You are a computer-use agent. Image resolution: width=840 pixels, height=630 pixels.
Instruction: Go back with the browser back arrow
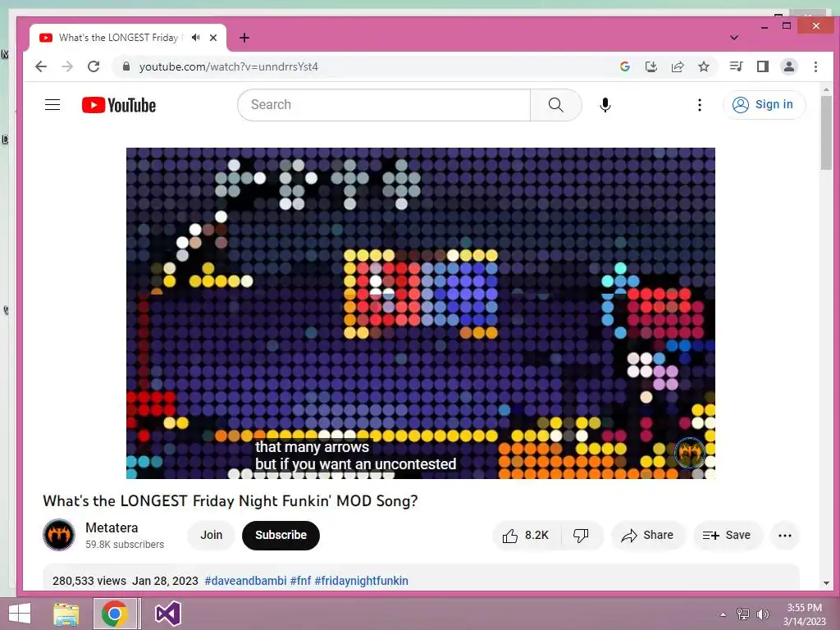pyautogui.click(x=41, y=66)
